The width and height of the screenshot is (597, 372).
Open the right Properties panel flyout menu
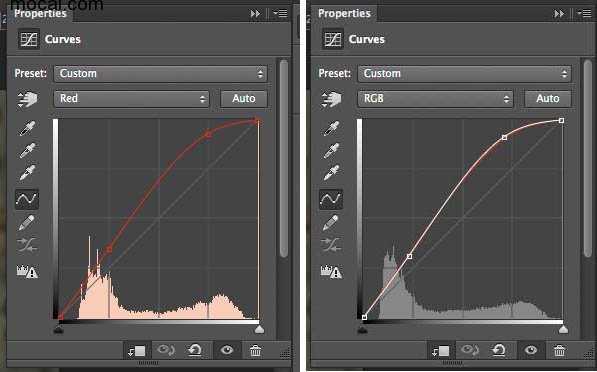[x=585, y=13]
